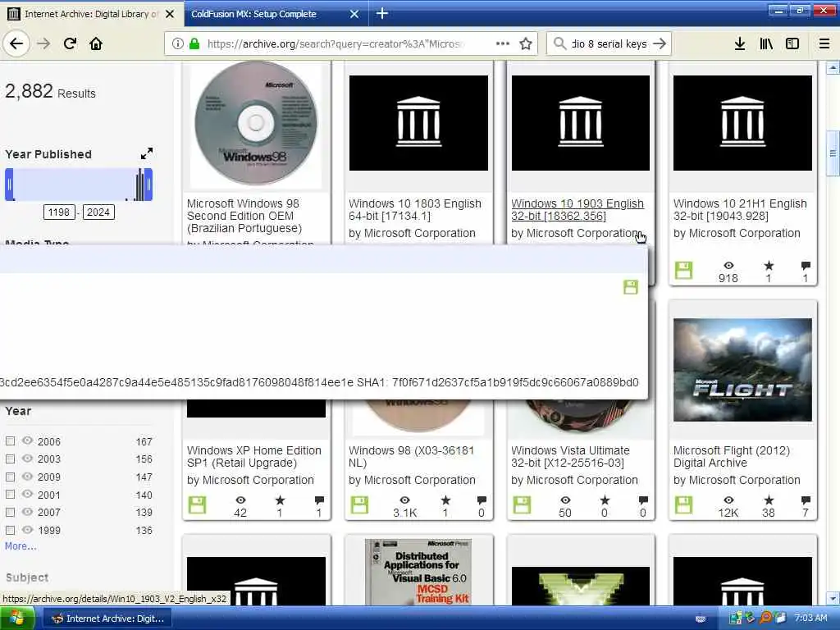Image resolution: width=840 pixels, height=630 pixels.
Task: Show only 2006 via eye icon
Action: (27, 441)
